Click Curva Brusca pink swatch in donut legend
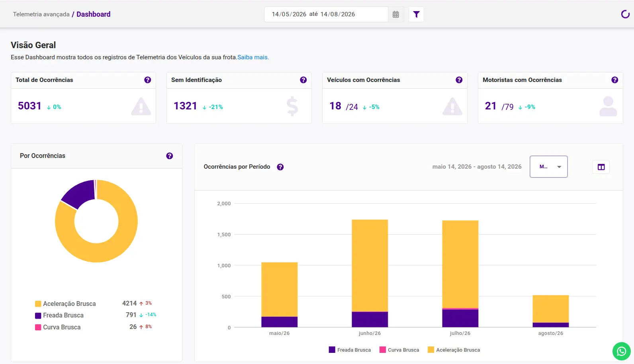Image resolution: width=634 pixels, height=364 pixels. 38,327
